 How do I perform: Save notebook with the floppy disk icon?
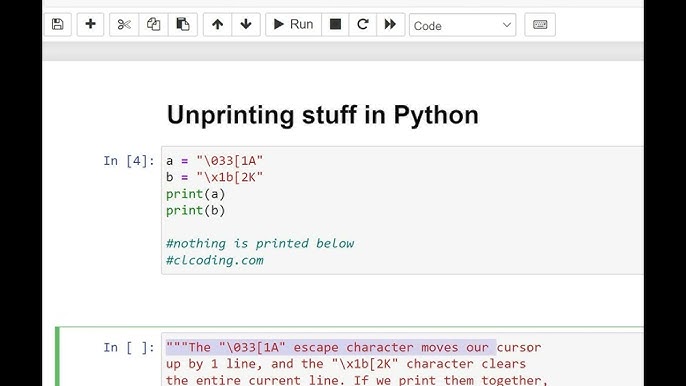tap(58, 25)
